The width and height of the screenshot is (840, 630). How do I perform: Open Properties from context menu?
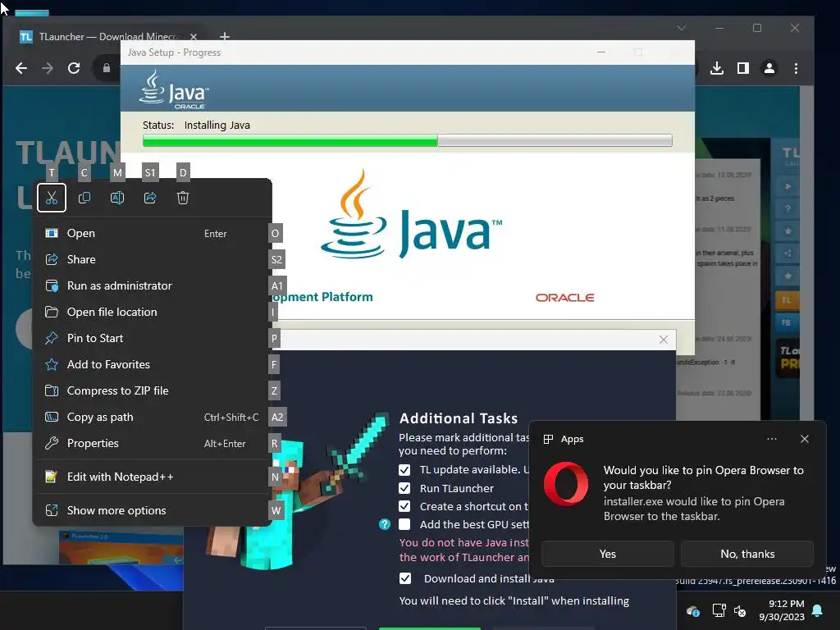(x=152, y=443)
